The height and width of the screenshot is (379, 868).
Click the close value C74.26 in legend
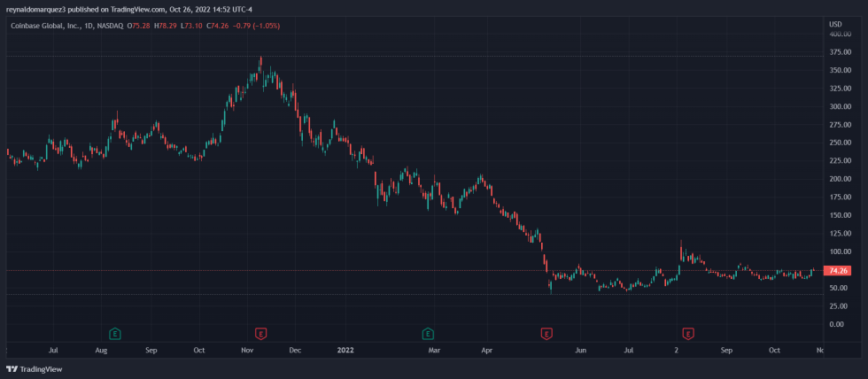point(217,26)
